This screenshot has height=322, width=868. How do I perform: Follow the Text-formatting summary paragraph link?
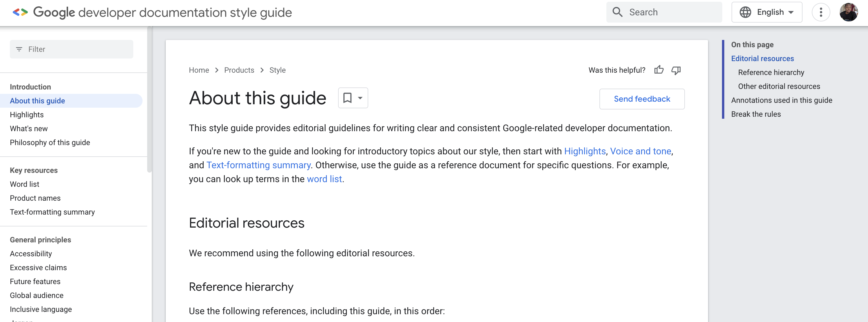[x=258, y=165]
